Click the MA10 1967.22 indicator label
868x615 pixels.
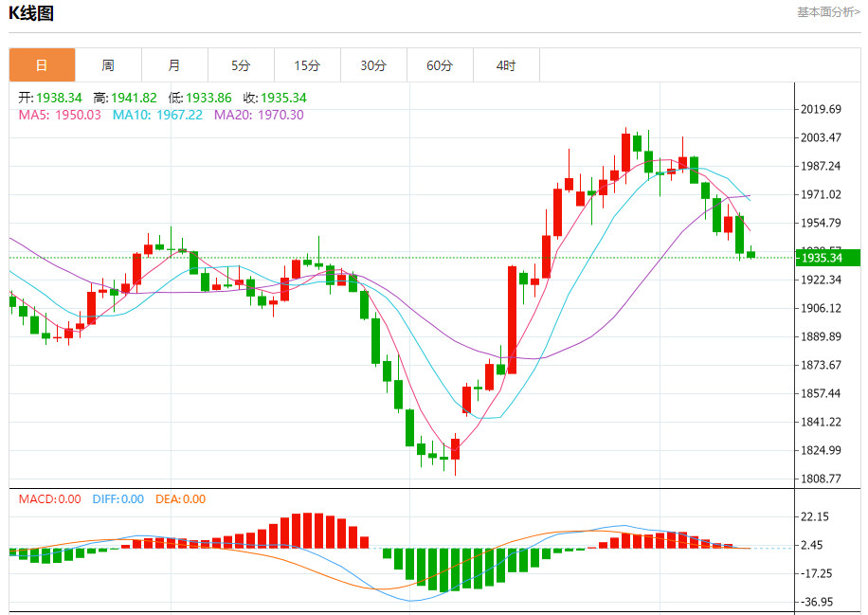[157, 115]
